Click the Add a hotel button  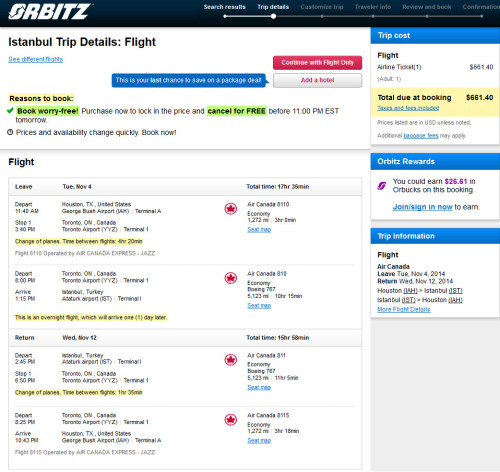coord(317,80)
